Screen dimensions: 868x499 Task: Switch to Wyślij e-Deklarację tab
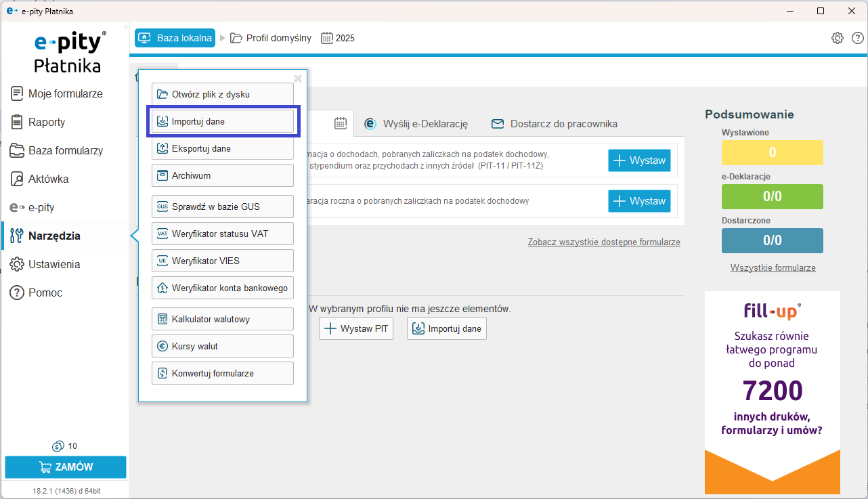(416, 124)
